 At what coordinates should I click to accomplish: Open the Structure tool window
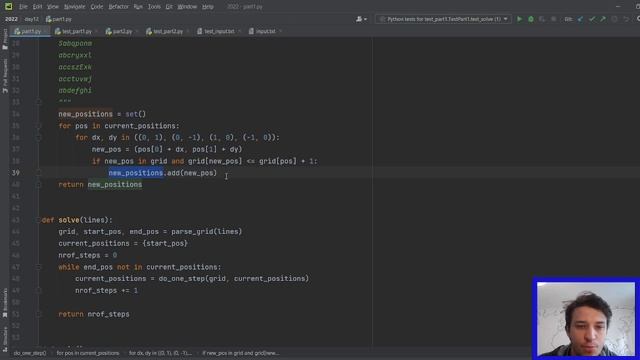(5, 339)
